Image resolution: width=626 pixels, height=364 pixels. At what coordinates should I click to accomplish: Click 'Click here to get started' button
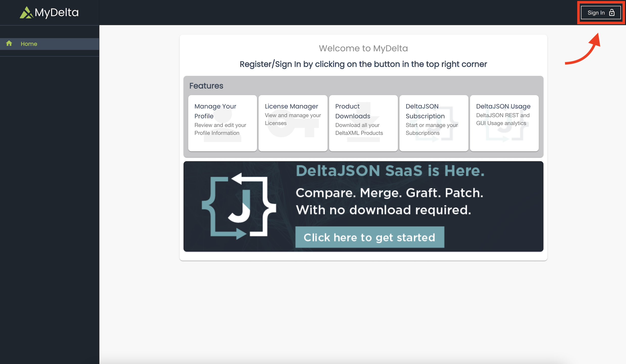(x=369, y=237)
